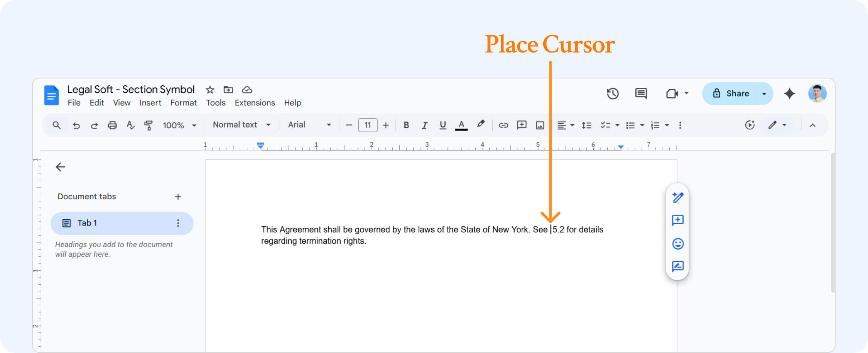Open bulleted list dropdown arrow
The width and height of the screenshot is (868, 353).
pyautogui.click(x=642, y=125)
